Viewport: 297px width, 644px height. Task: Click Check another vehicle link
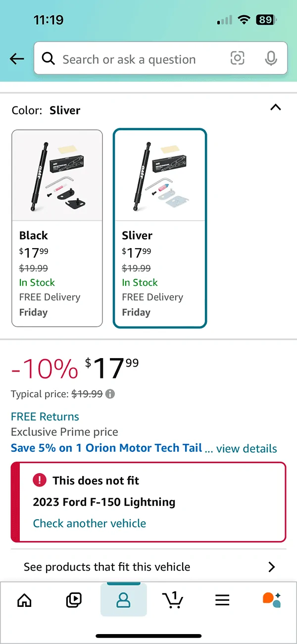coord(90,523)
